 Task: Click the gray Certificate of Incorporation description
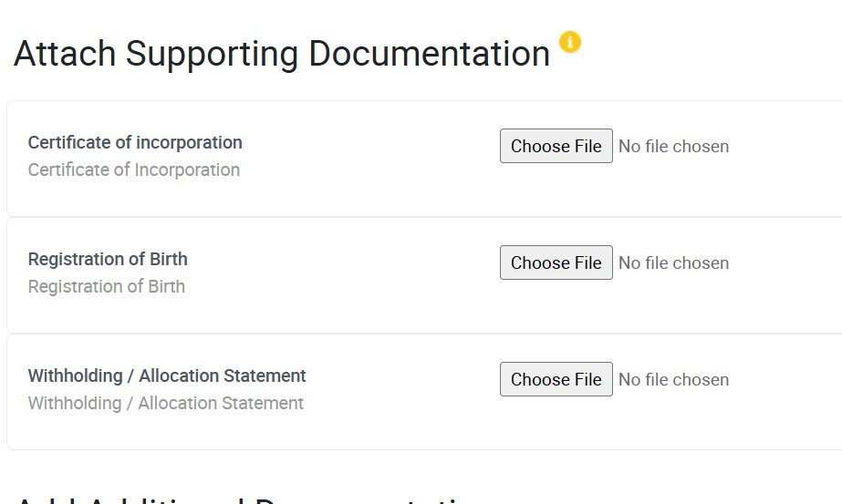point(134,170)
